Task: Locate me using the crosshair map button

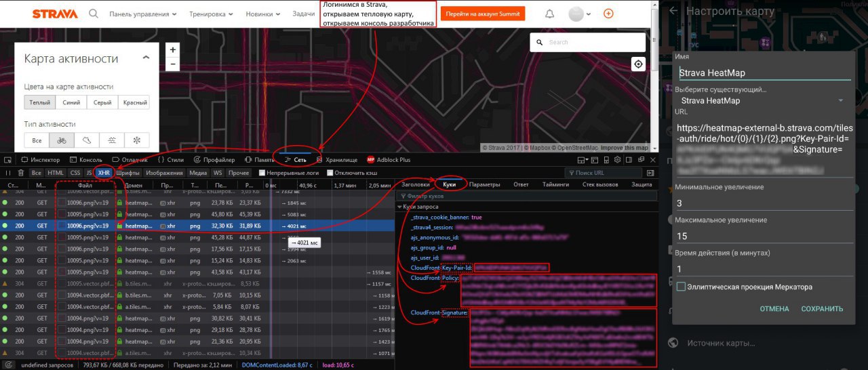Action: tap(638, 64)
